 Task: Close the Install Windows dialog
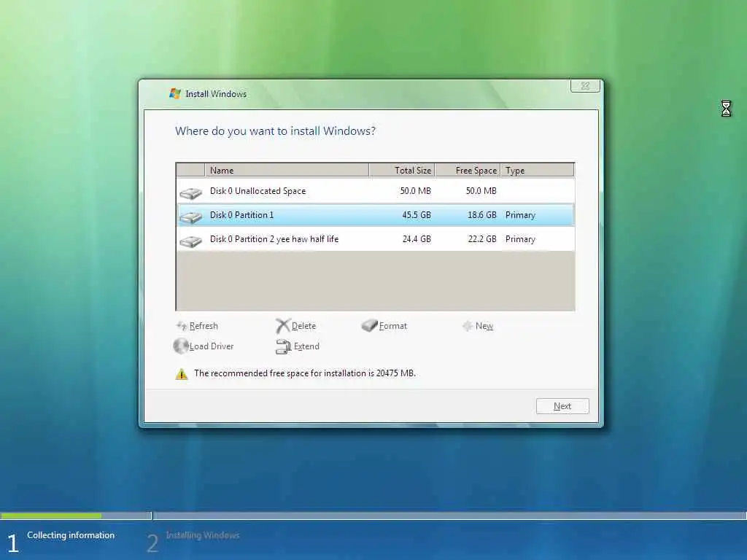(x=585, y=86)
